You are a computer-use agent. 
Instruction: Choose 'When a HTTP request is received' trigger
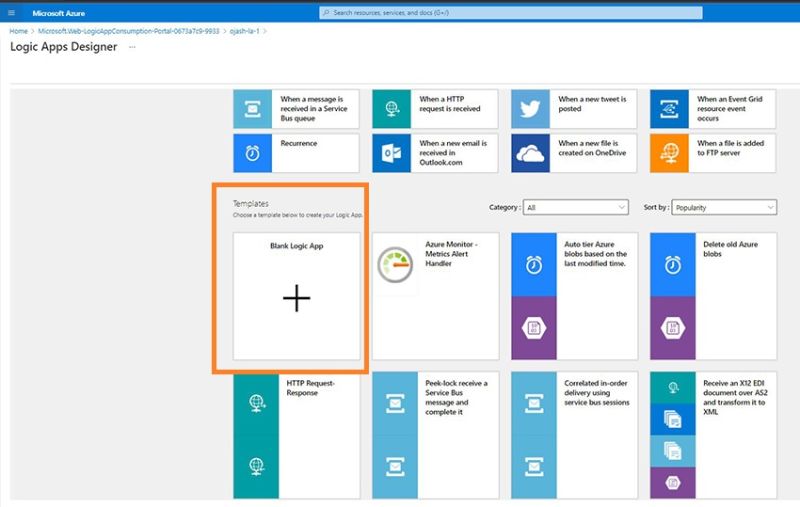435,109
